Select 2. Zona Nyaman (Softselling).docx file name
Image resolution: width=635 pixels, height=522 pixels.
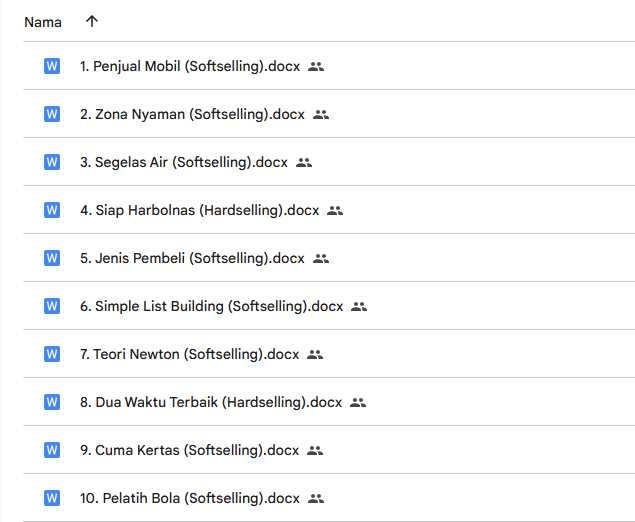coord(192,115)
